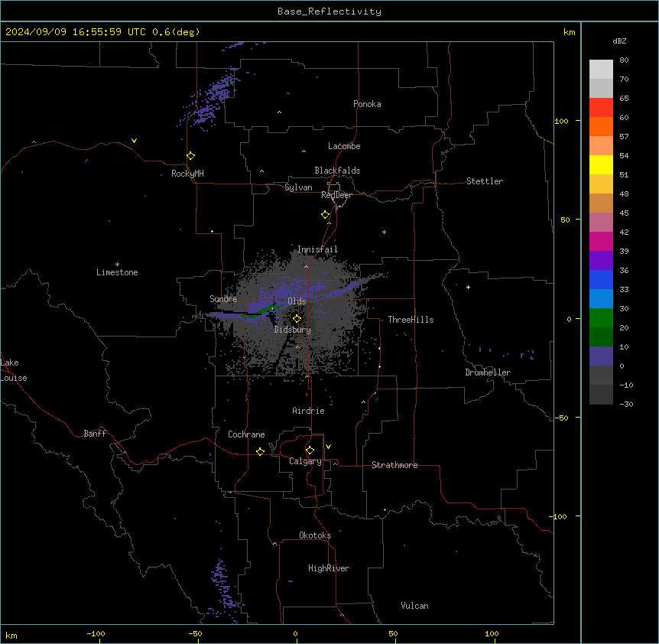
Task: Click the light gray 80 dBZ legend color
Action: (601, 70)
